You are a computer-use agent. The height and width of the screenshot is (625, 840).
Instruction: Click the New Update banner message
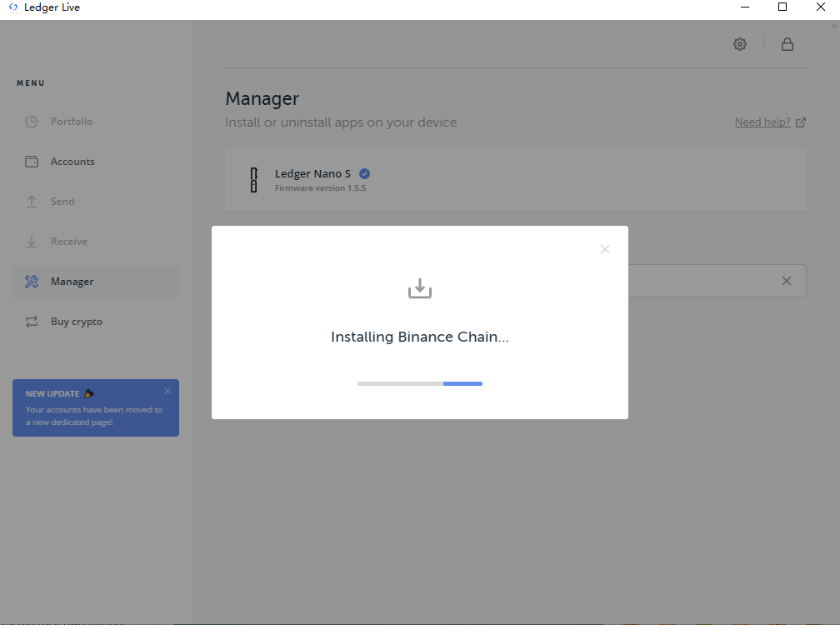click(94, 416)
